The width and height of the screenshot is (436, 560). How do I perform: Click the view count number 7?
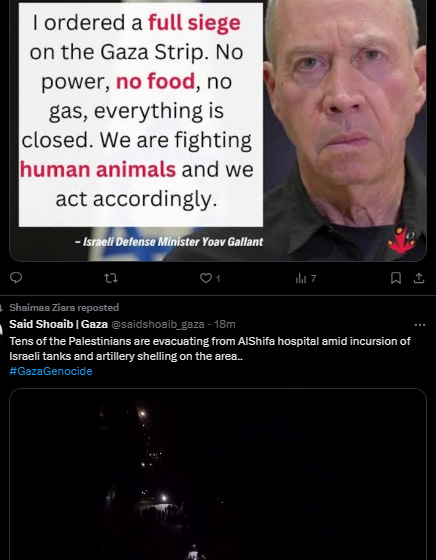tap(313, 279)
